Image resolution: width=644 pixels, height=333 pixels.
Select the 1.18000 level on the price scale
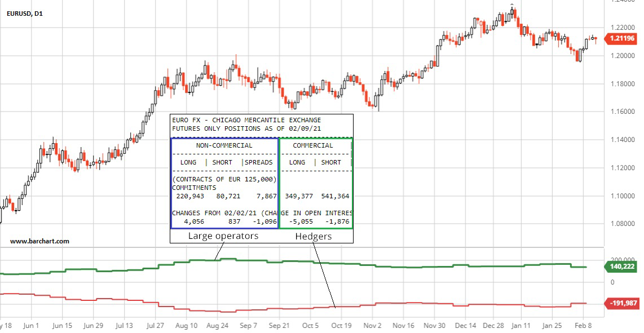623,84
